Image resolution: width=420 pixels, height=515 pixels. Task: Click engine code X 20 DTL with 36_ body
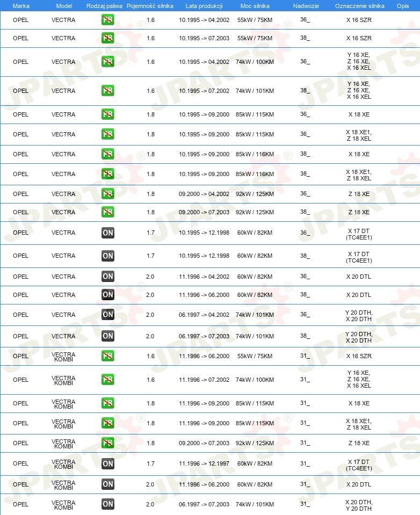pyautogui.click(x=359, y=277)
